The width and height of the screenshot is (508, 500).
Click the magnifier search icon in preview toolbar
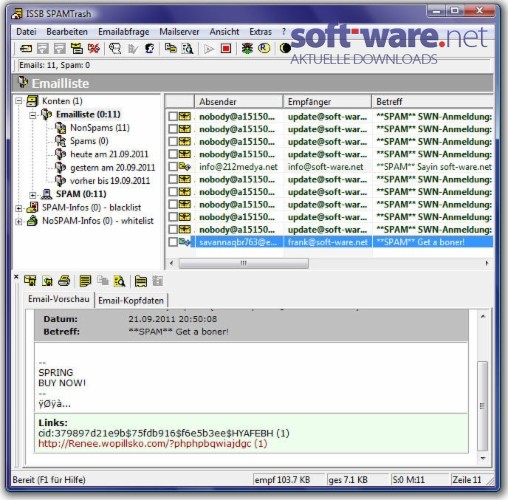119,281
